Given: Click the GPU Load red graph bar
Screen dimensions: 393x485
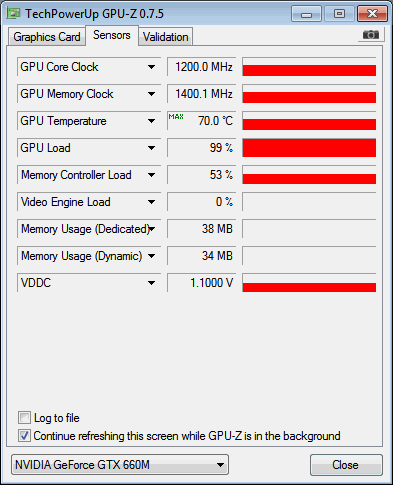Looking at the screenshot, I should 309,148.
